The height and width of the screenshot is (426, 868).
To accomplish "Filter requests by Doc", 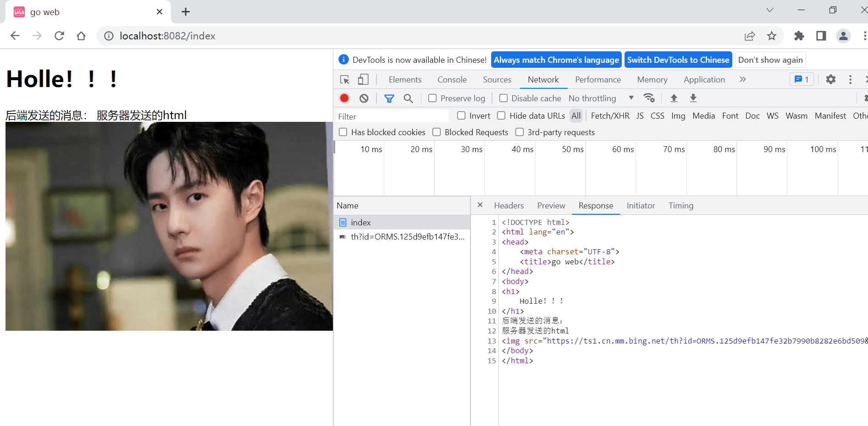I will click(752, 116).
